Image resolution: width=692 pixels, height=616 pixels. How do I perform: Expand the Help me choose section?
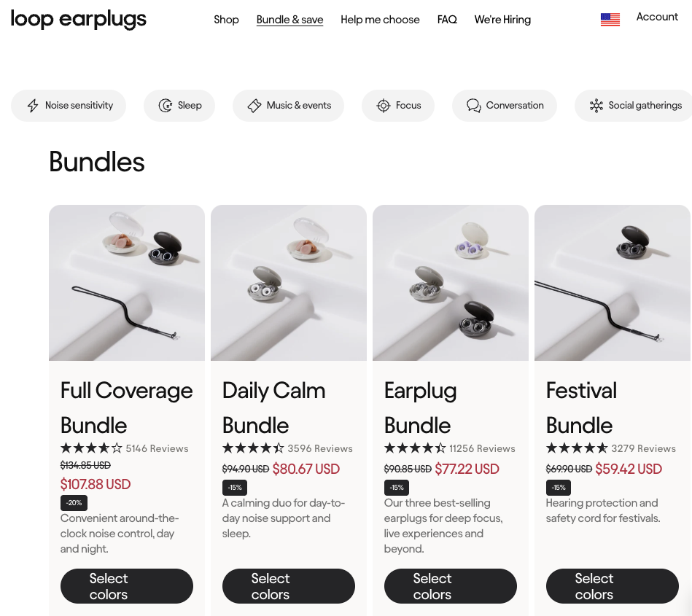[x=380, y=20]
